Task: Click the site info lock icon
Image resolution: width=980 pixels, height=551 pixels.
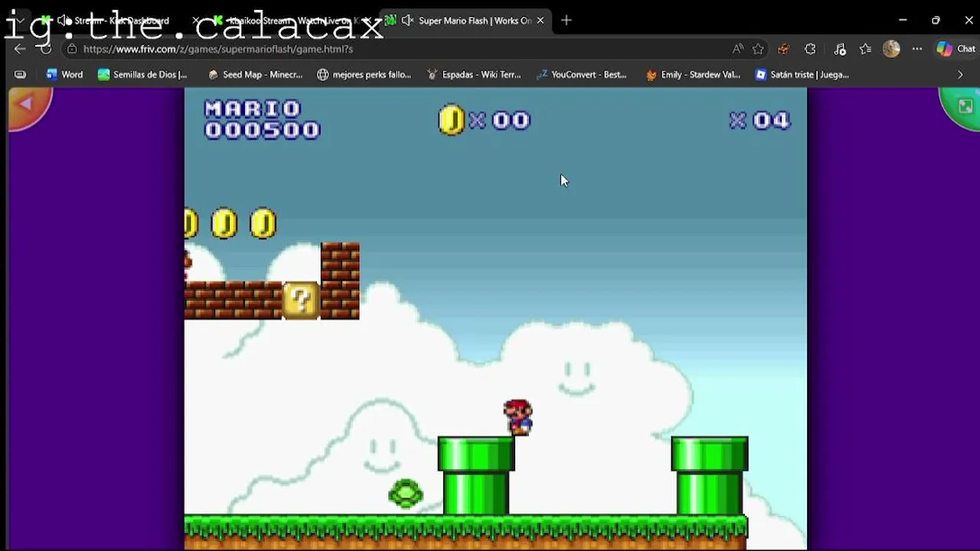Action: tap(71, 49)
